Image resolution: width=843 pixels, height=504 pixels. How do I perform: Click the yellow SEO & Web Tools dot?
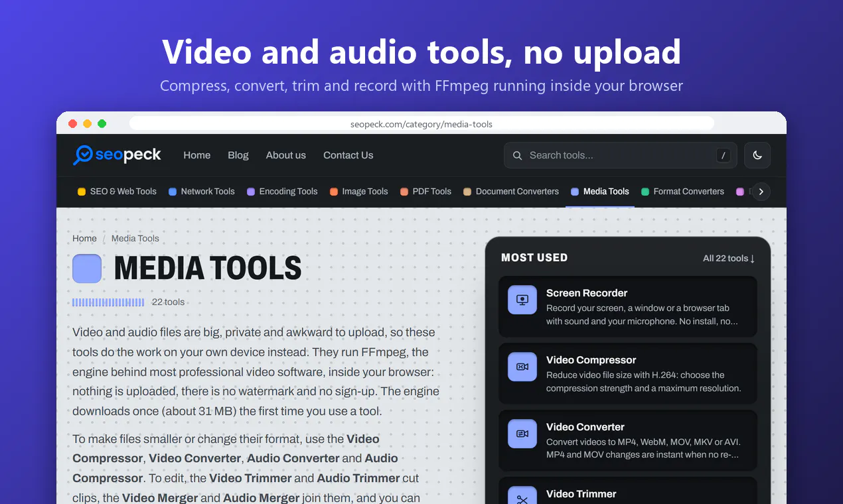82,192
